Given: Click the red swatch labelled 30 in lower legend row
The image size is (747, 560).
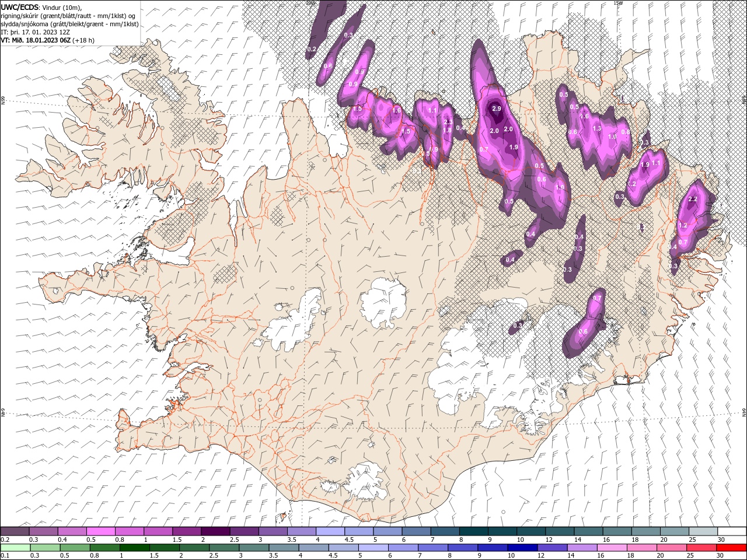Looking at the screenshot, I should (x=731, y=547).
